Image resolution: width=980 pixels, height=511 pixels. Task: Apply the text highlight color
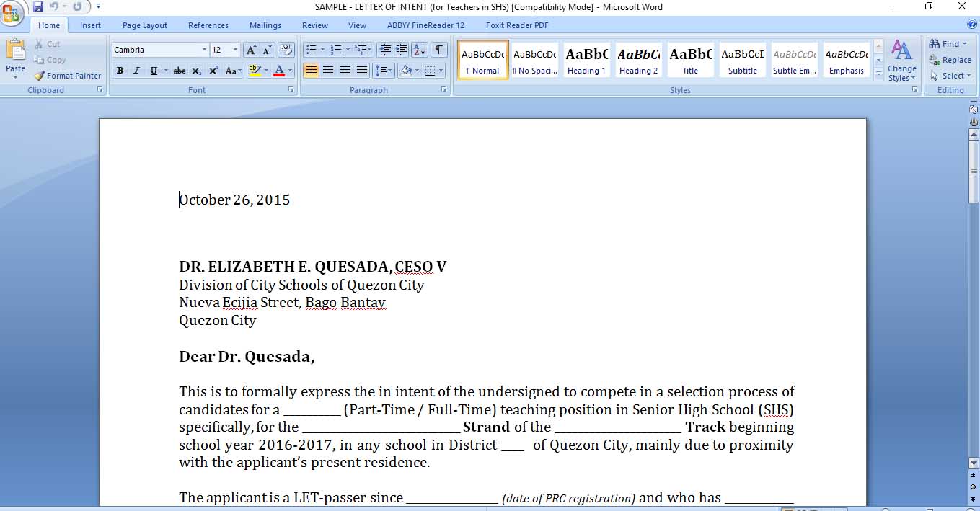[x=254, y=71]
